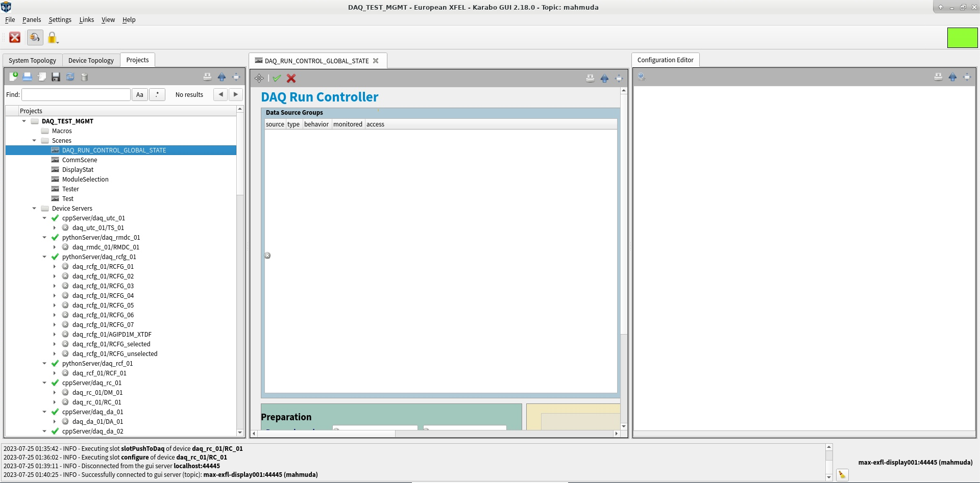Click the reload project icon
Image resolution: width=980 pixels, height=483 pixels.
70,77
